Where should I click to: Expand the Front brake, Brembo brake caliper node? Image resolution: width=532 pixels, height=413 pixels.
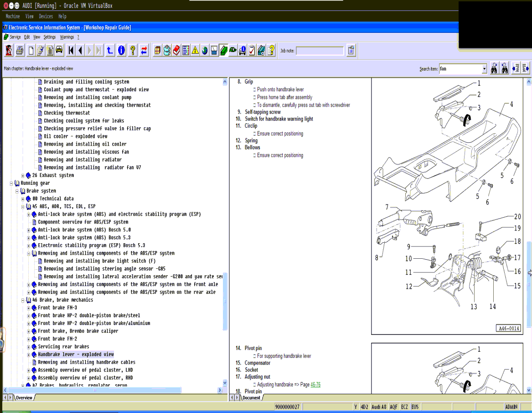pyautogui.click(x=29, y=331)
